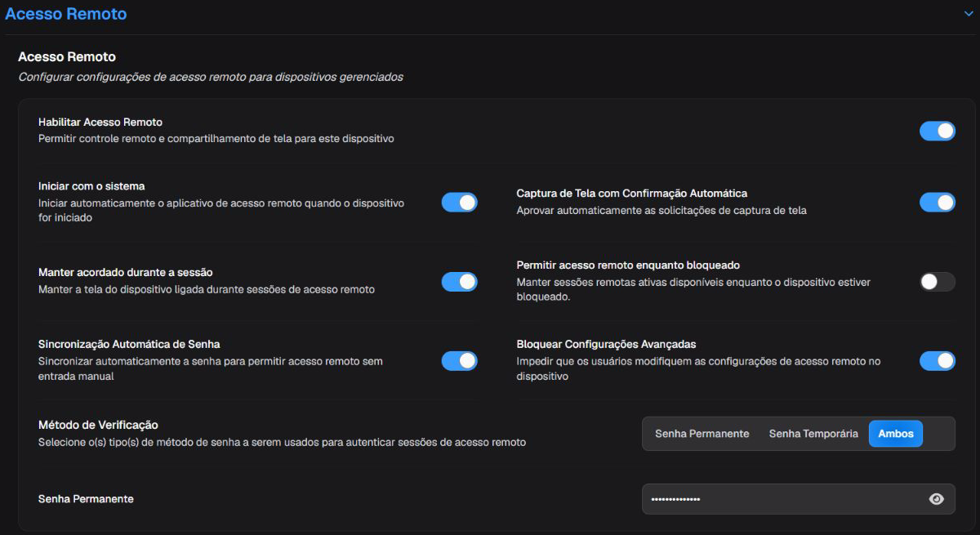Click Captura de Tela com Confirmação Automática label

pos(632,194)
